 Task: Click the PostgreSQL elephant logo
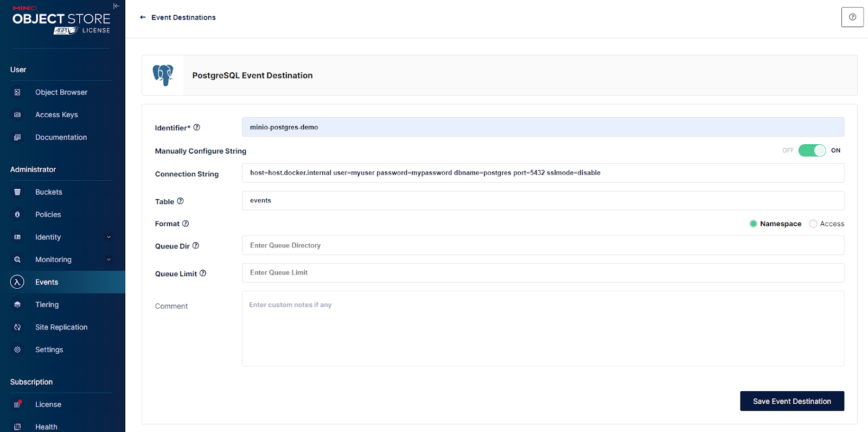pyautogui.click(x=163, y=75)
